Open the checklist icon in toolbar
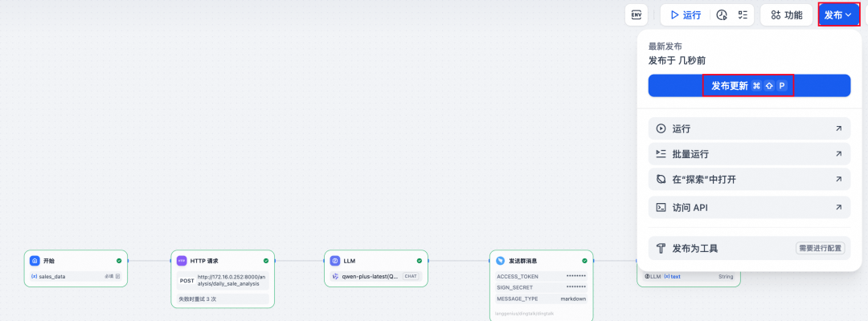The width and height of the screenshot is (868, 321). click(743, 15)
